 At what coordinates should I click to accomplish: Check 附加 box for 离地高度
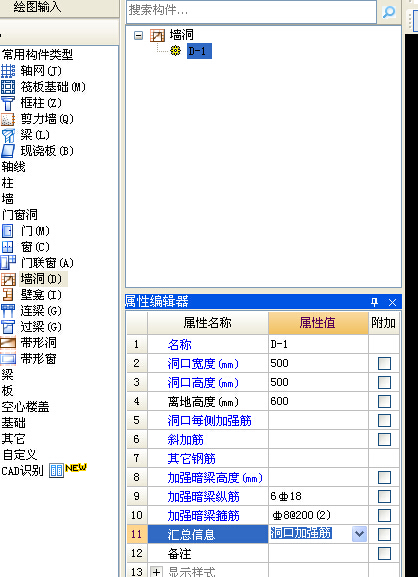click(384, 401)
